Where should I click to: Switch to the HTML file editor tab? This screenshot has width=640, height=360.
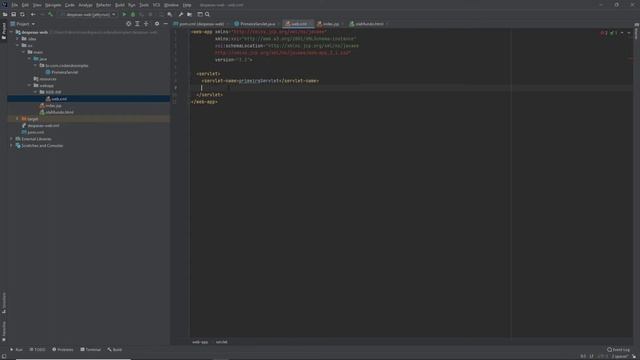click(369, 24)
